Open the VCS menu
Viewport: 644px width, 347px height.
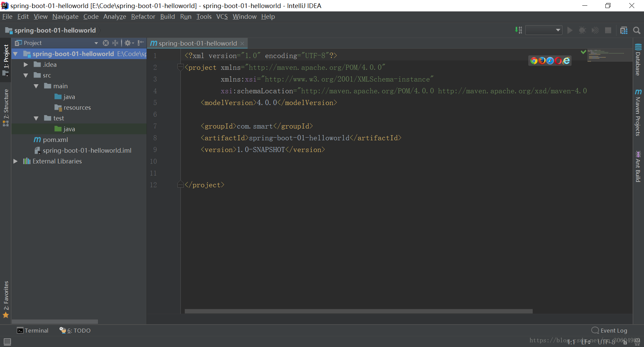point(222,16)
